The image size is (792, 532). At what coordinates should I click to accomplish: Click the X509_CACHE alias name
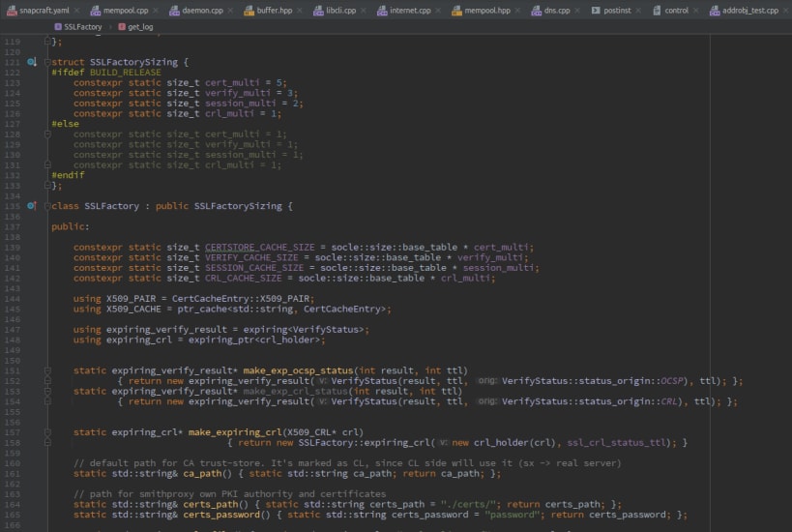pos(133,310)
